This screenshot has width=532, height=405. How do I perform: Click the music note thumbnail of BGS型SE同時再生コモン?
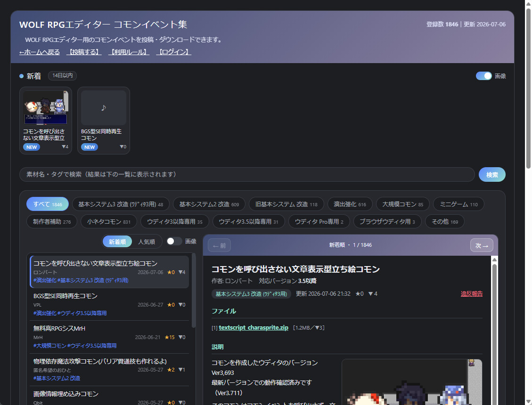104,108
